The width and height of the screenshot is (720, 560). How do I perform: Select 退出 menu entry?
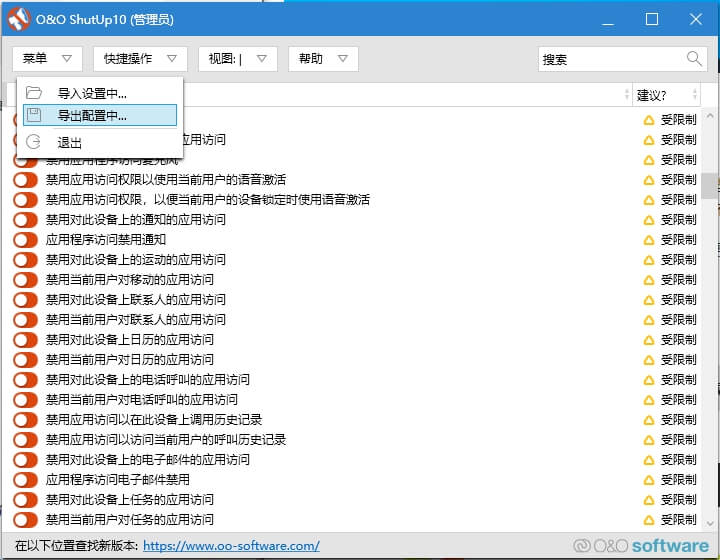[100, 142]
